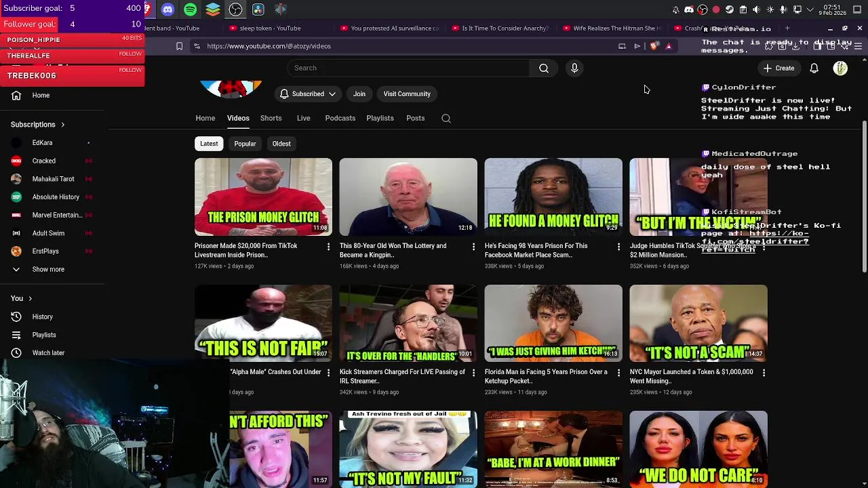Click the Steam system tray icon
Screen dimensions: 868x488
[x=730, y=9]
